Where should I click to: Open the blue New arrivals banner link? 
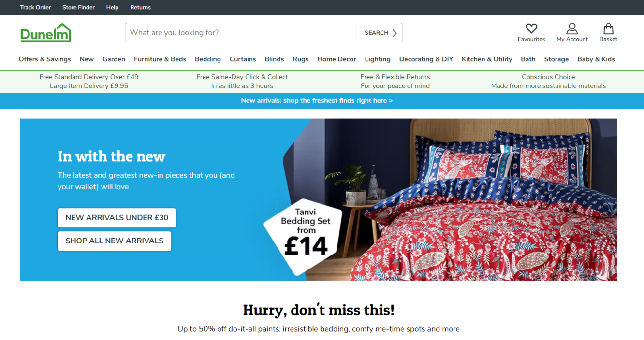tap(317, 100)
